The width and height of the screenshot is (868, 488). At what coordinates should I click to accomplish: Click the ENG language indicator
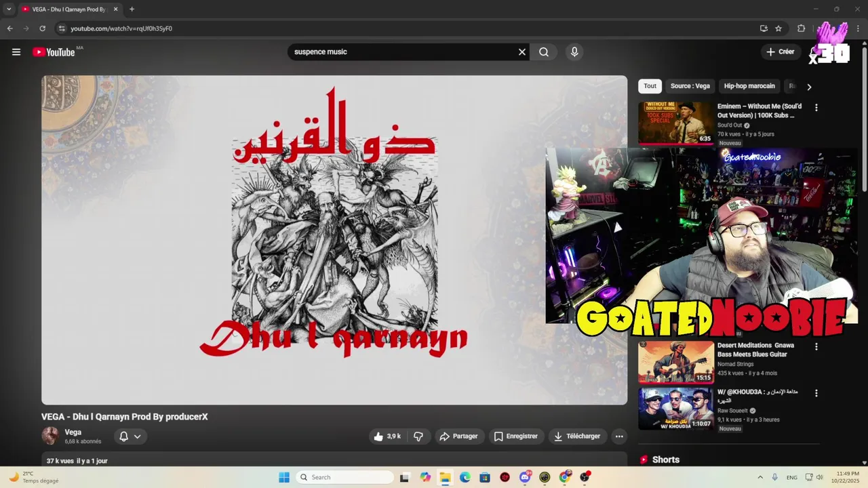coord(792,477)
